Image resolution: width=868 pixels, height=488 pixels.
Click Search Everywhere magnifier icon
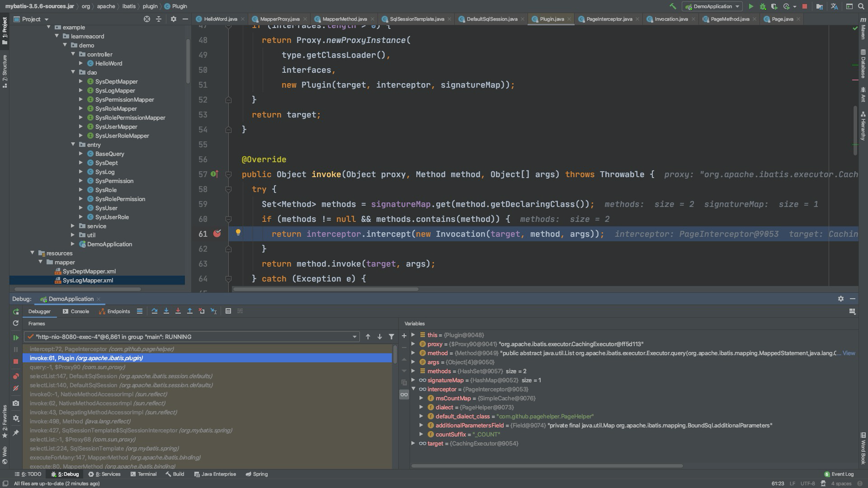click(x=861, y=6)
